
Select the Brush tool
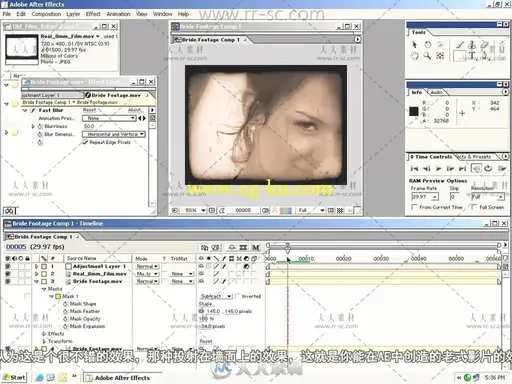(x=460, y=44)
